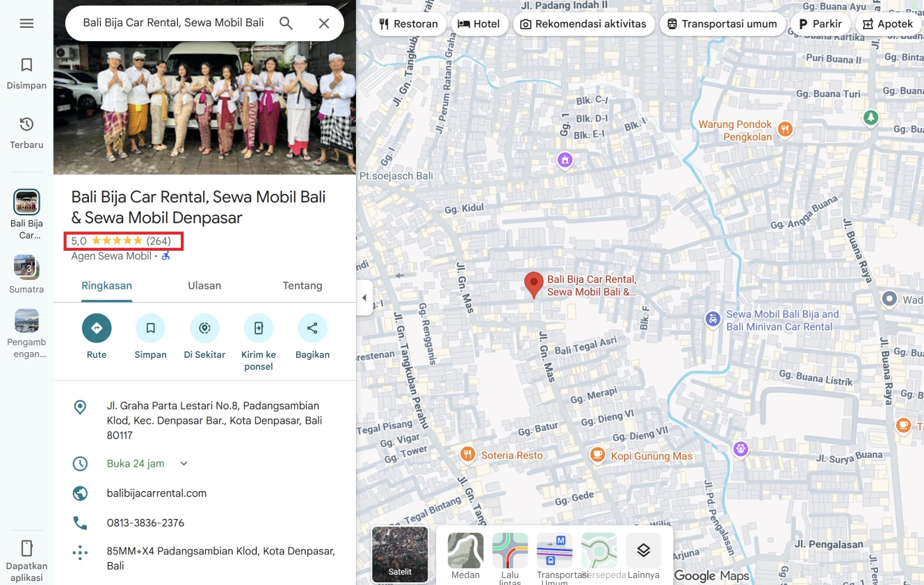This screenshot has width=924, height=585.
Task: Switch to the Tentang tab
Action: 302,286
